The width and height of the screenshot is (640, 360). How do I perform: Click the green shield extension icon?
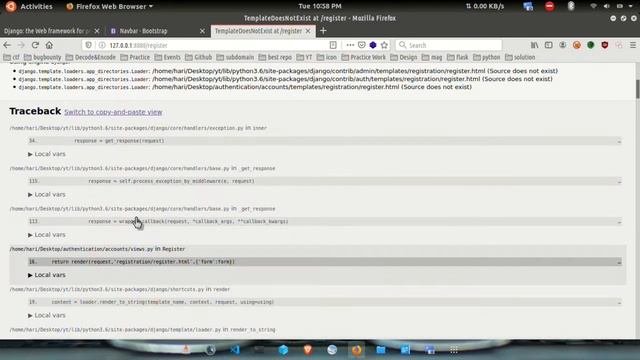pos(591,45)
